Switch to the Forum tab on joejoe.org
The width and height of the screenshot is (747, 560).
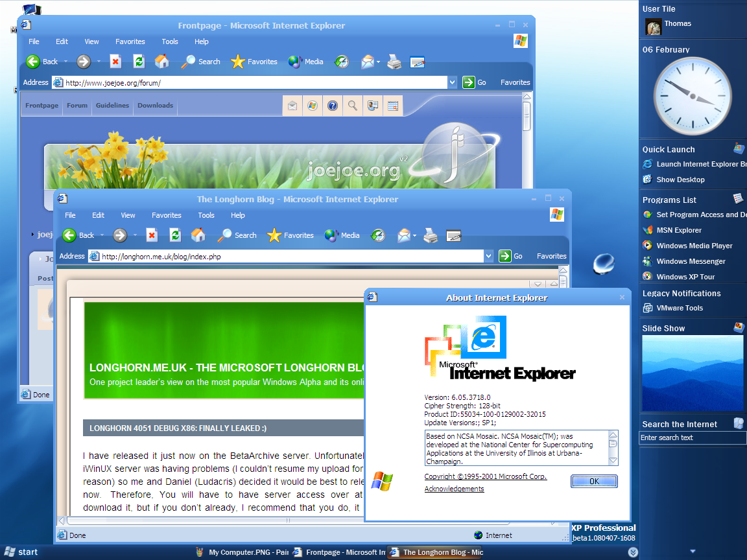click(x=77, y=105)
